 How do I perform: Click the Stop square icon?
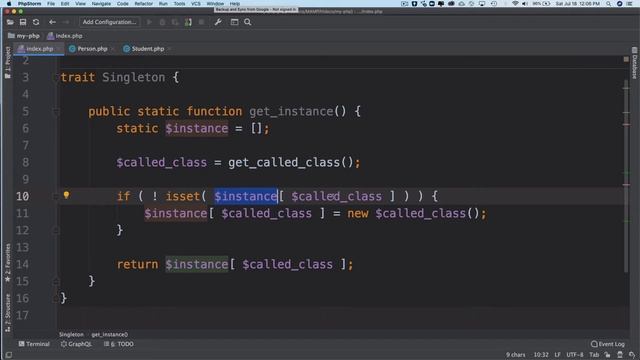(201, 22)
